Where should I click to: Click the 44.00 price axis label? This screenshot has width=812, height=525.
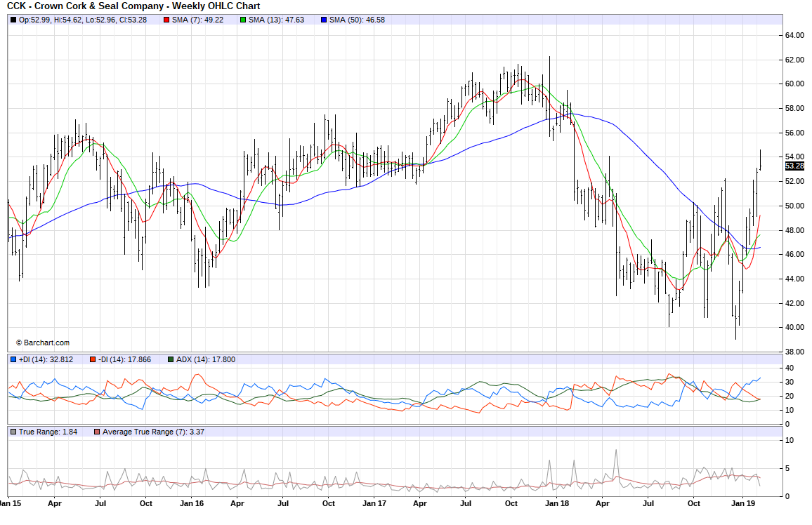coord(794,278)
